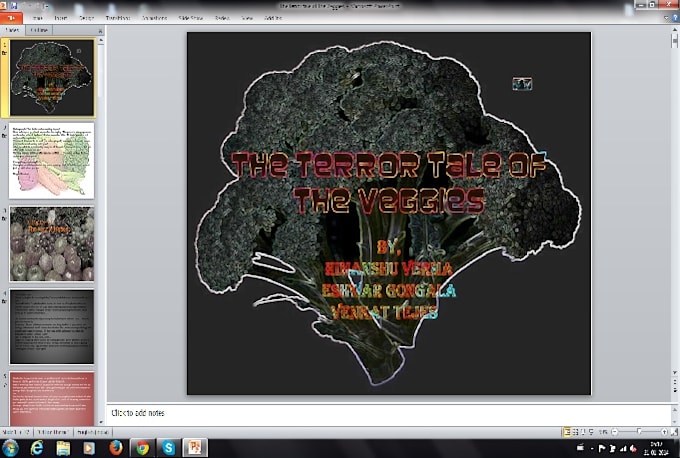Click the theme name in status bar

[52, 432]
